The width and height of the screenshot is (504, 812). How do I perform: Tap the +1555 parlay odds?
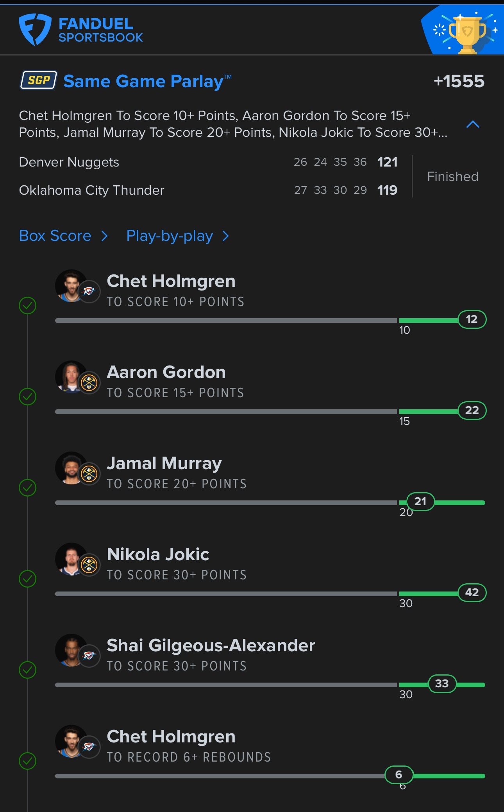[x=459, y=81]
